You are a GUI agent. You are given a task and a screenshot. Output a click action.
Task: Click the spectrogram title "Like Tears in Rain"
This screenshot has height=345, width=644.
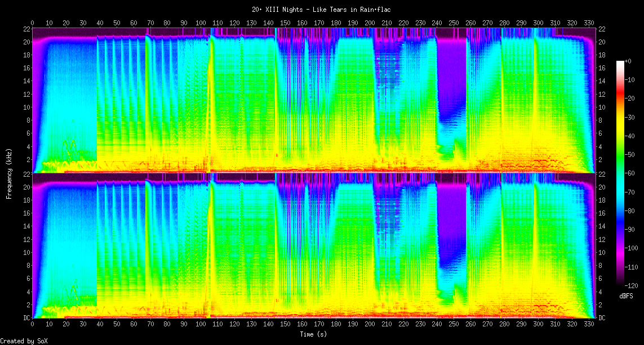[322, 10]
